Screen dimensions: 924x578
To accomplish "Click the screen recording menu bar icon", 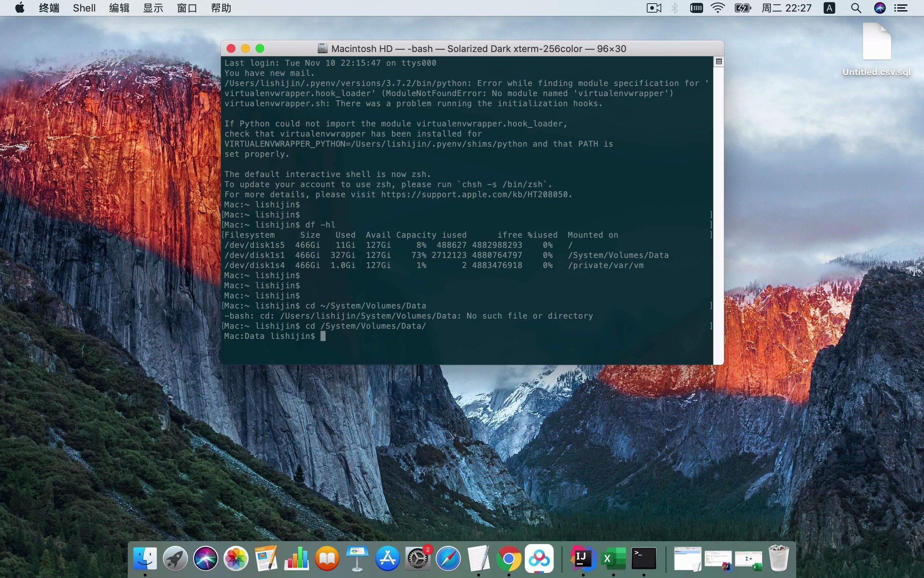I will point(654,8).
